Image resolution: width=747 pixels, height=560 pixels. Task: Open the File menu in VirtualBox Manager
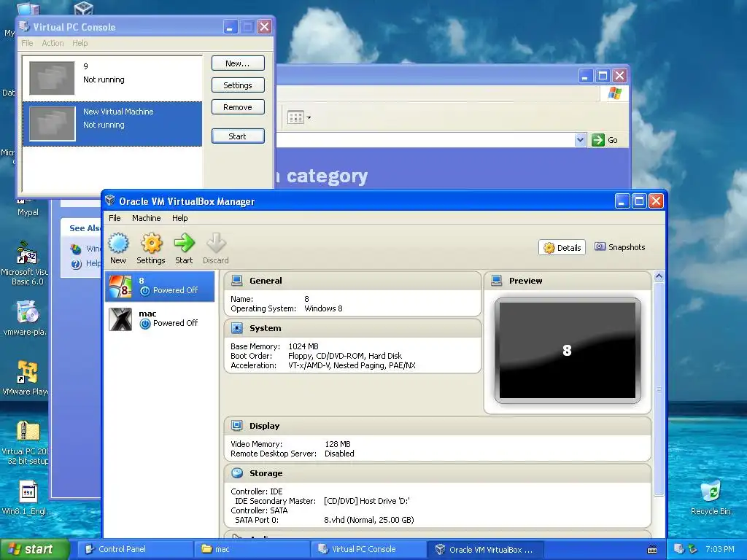point(115,218)
